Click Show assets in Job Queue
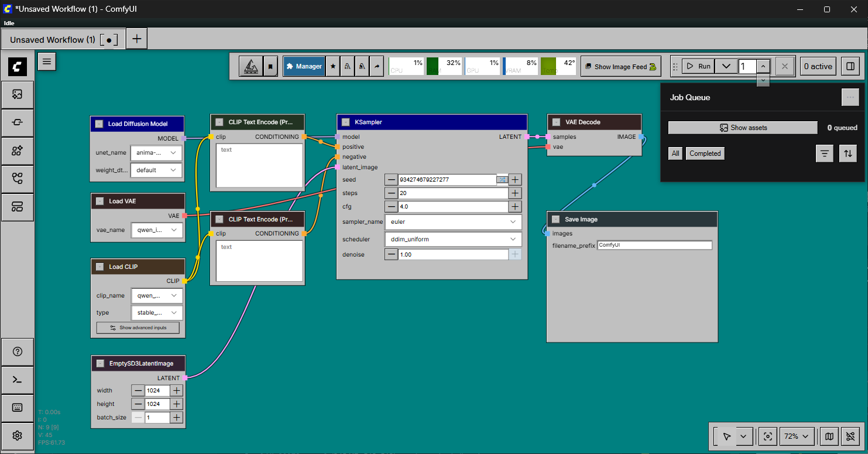Image resolution: width=868 pixels, height=454 pixels. [x=743, y=128]
